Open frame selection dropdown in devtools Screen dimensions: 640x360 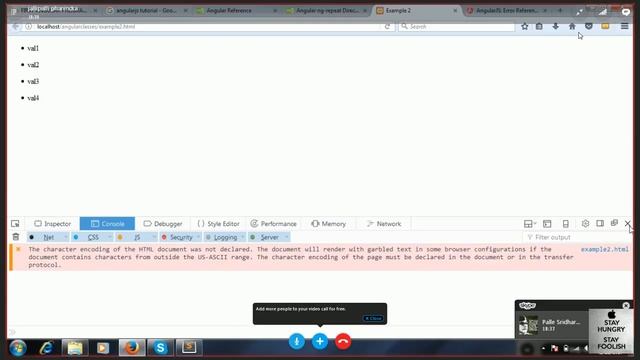[x=530, y=224]
